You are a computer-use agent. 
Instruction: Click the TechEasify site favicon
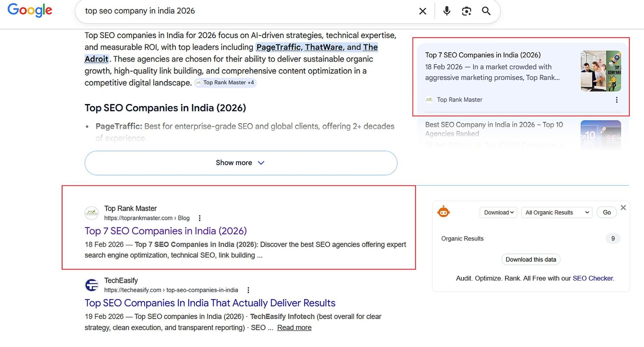(x=91, y=285)
